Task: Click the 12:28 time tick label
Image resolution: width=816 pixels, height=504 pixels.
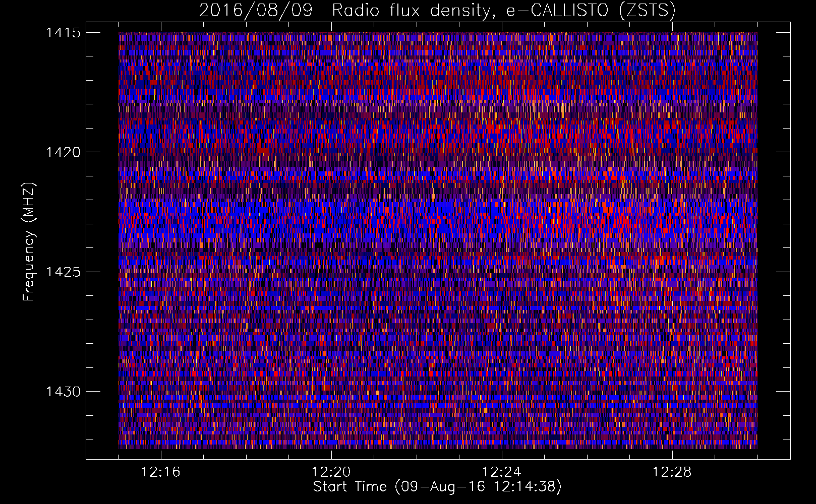Action: tap(672, 472)
